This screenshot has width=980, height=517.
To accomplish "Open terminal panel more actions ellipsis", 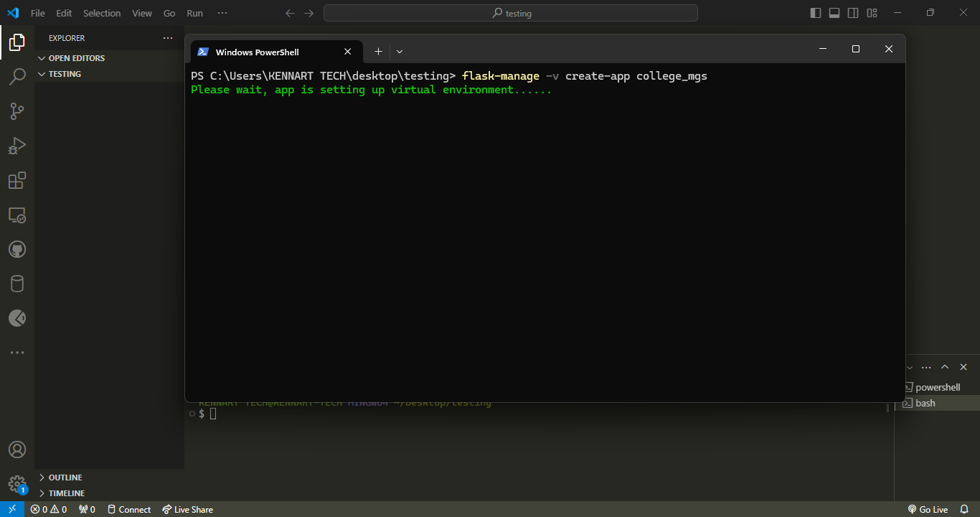I will 926,367.
